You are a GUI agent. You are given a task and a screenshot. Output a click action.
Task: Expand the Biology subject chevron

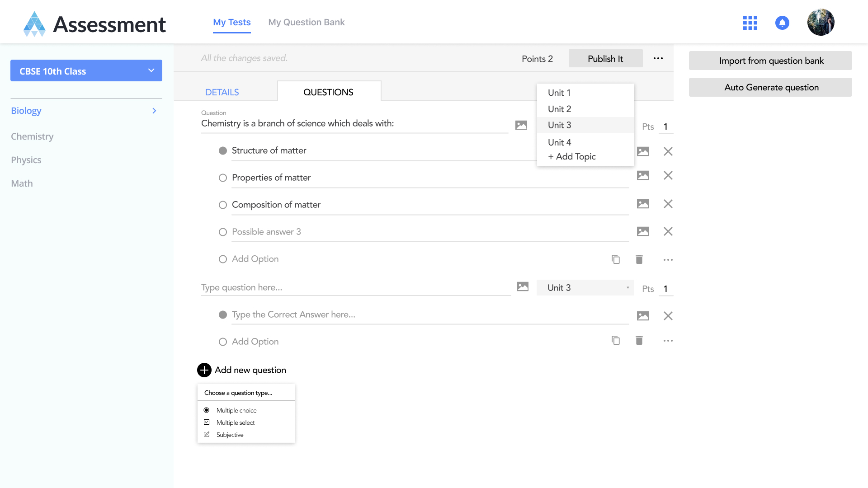pyautogui.click(x=154, y=111)
